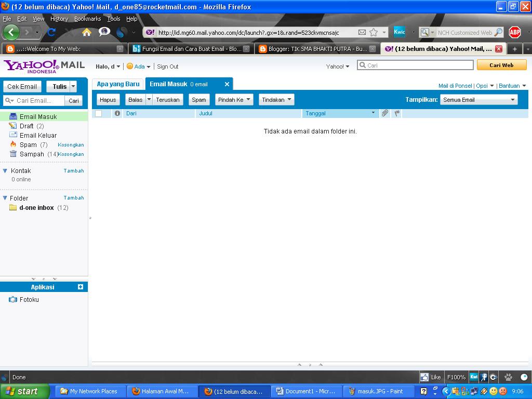
Task: Click the info column icon
Action: click(x=117, y=113)
